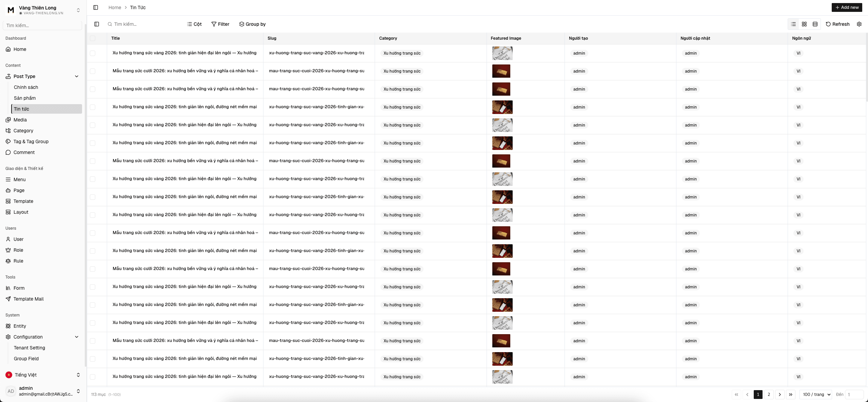Click the Xu hướng trang sức tag in first row
The image size is (868, 402).
click(402, 53)
